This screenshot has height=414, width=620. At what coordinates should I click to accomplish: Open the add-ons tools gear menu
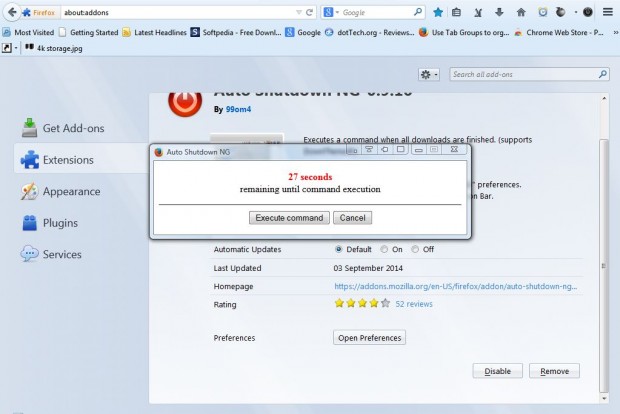pos(429,74)
